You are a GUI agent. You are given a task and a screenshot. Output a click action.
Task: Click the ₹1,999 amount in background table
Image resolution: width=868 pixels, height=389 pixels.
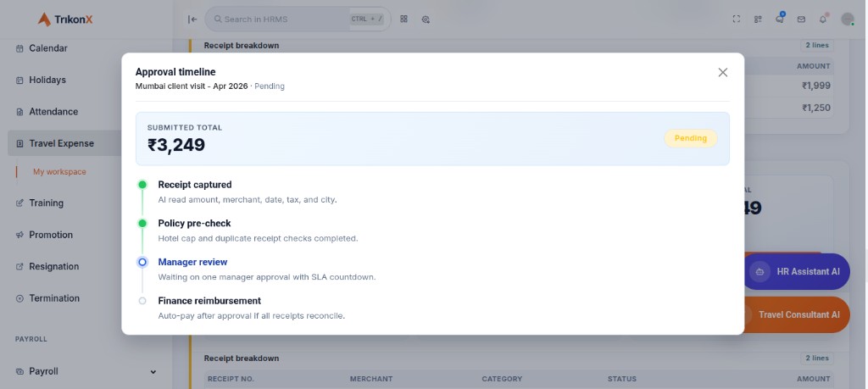[816, 86]
